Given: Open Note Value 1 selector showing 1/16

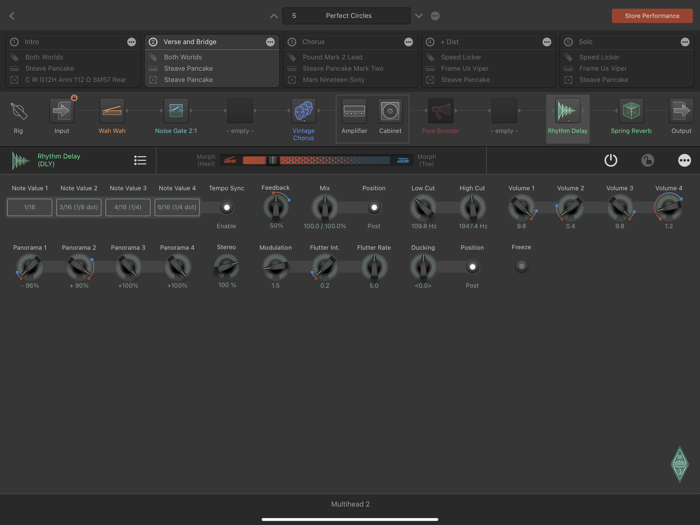Looking at the screenshot, I should click(x=29, y=207).
